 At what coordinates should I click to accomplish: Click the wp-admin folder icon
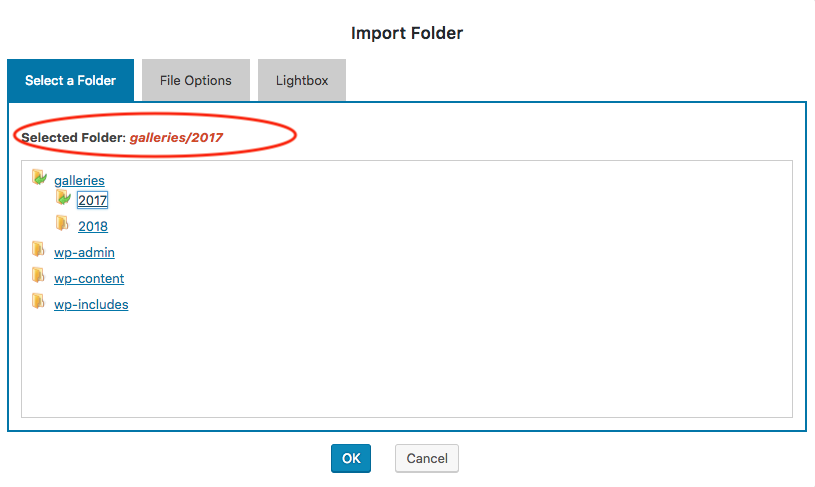click(x=39, y=250)
